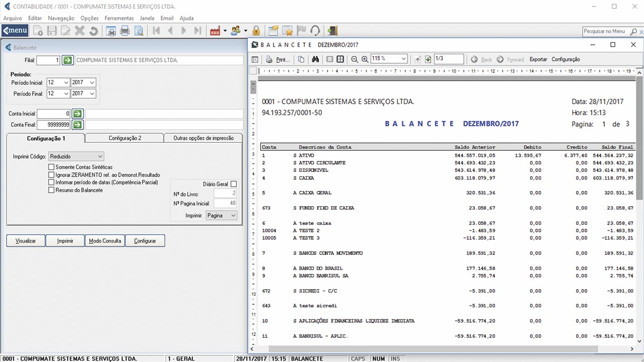Toggle the Diário Geral checkbox
Image resolution: width=644 pixels, height=362 pixels.
(x=233, y=185)
